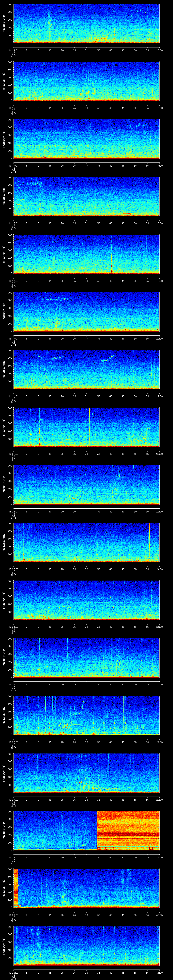Select the spectrogram panel starting at 16:26:00
Image resolution: width=173 pixels, height=980 pixels.
click(x=87, y=715)
